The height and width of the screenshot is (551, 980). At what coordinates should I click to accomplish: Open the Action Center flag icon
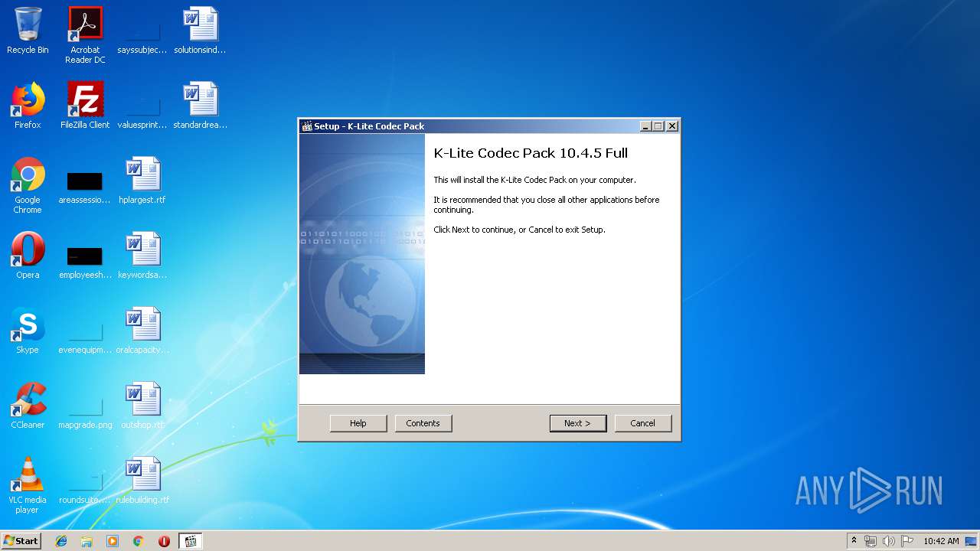tap(907, 541)
